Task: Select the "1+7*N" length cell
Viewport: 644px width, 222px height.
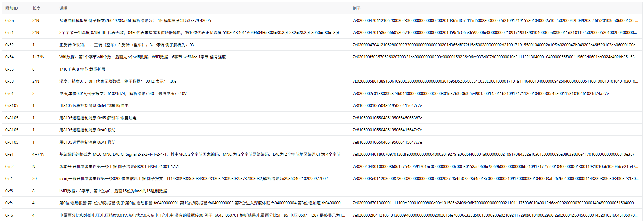Action: click(x=38, y=57)
